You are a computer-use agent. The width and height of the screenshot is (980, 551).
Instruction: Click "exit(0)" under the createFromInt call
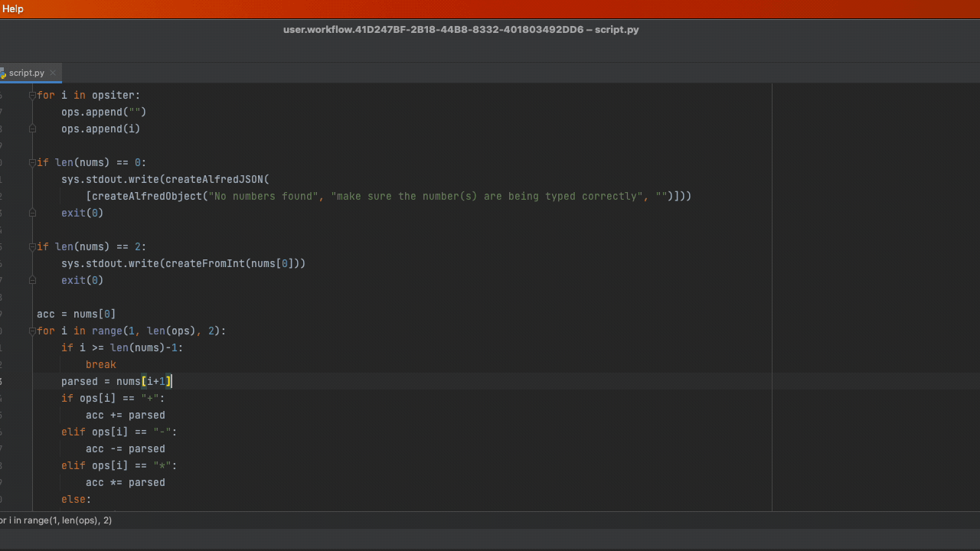coord(82,280)
